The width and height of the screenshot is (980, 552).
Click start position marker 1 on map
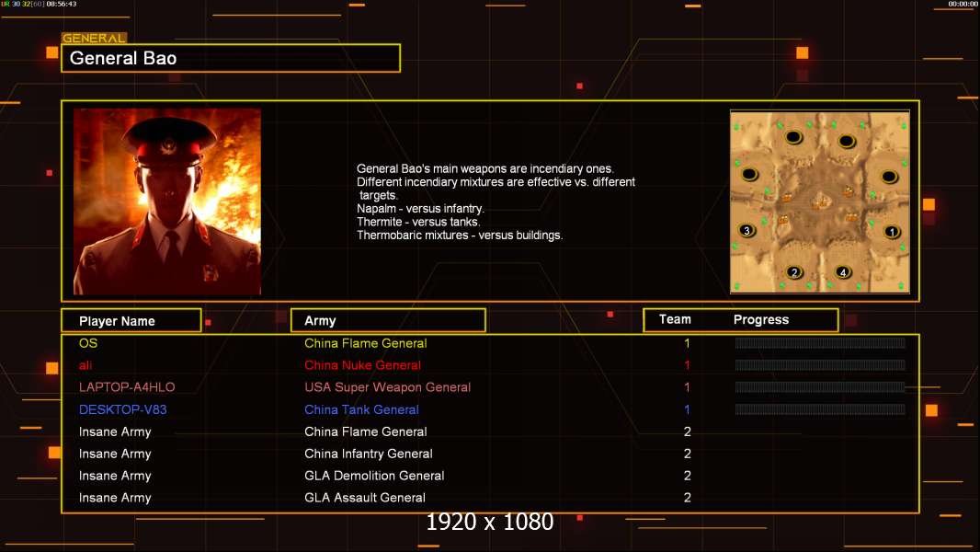[x=892, y=232]
